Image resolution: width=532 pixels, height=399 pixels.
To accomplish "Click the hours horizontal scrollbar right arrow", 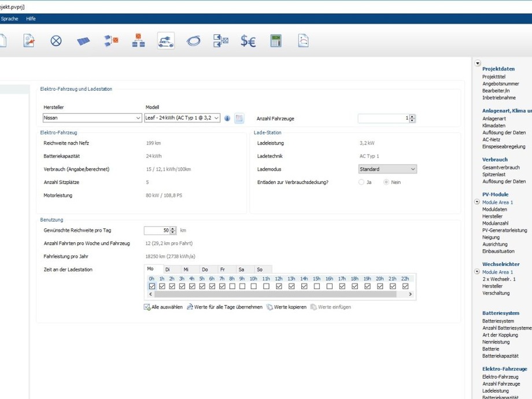I will pos(411,294).
